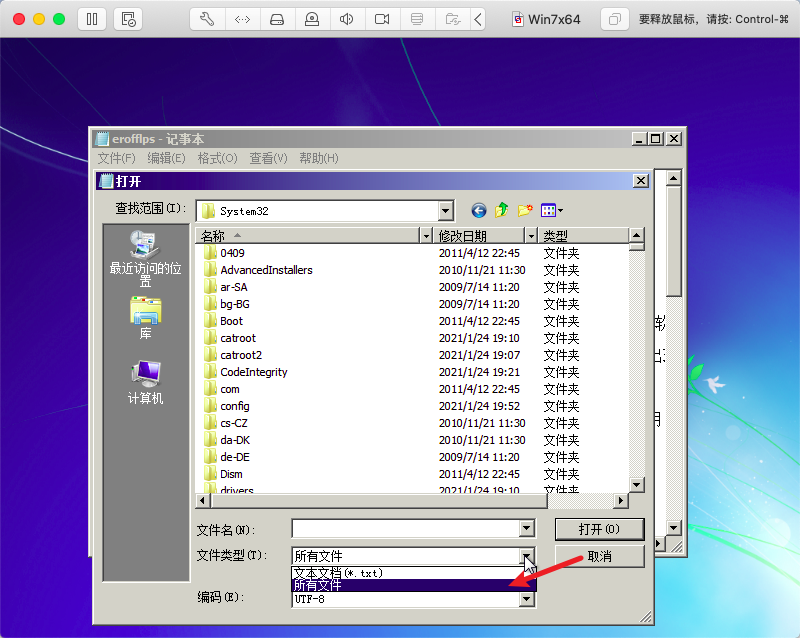Select the ar-SA folder
800x638 pixels.
[x=226, y=287]
